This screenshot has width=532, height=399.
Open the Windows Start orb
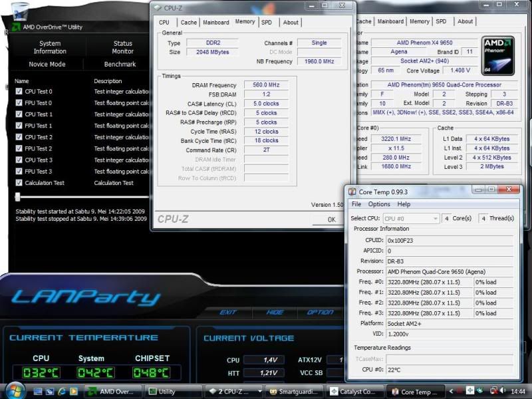[x=15, y=390]
